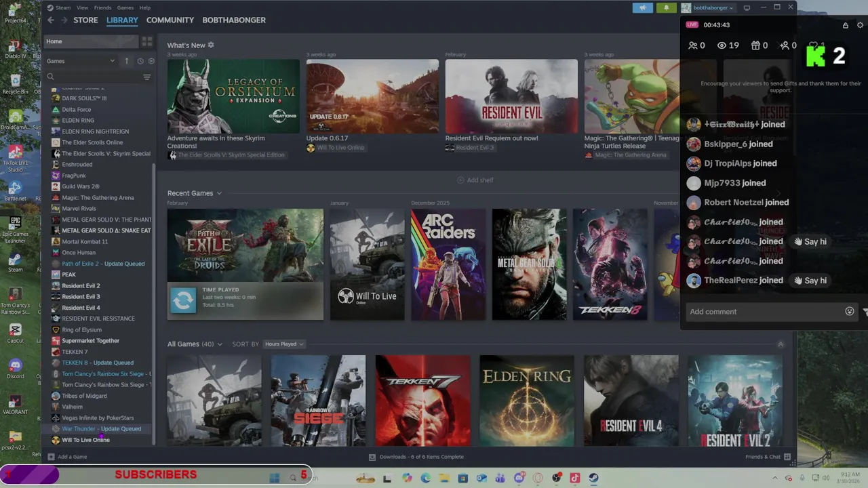Open the Resident Evil 4 cover in All Games

[631, 401]
